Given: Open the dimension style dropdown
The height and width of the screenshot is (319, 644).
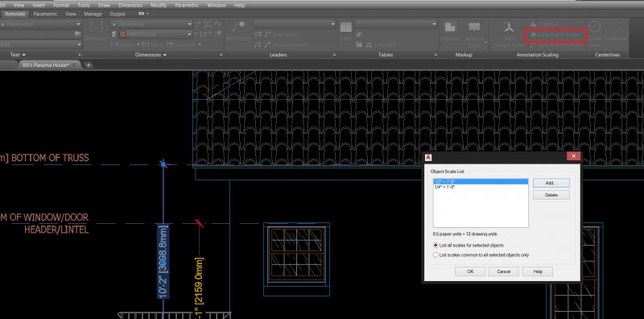Looking at the screenshot, I should click(x=190, y=24).
